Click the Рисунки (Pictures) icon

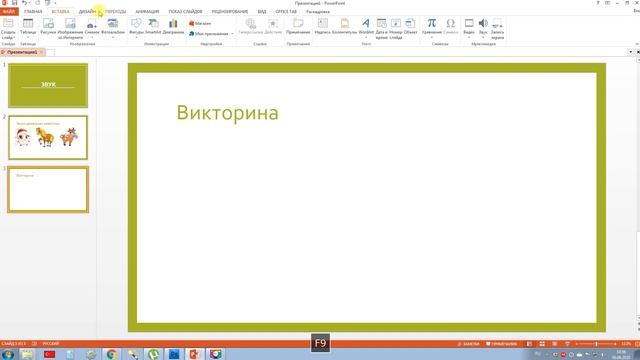click(48, 23)
